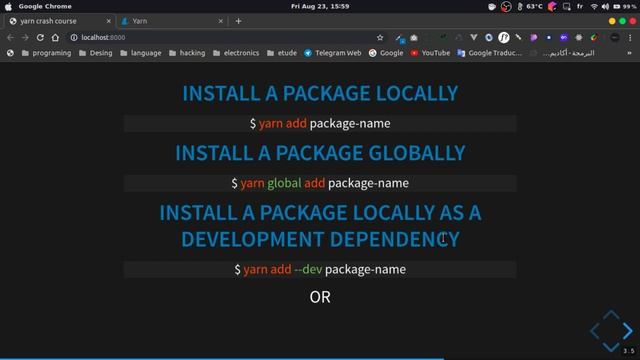The image size is (640, 360).
Task: Bookmark this page with the star
Action: pos(380,38)
